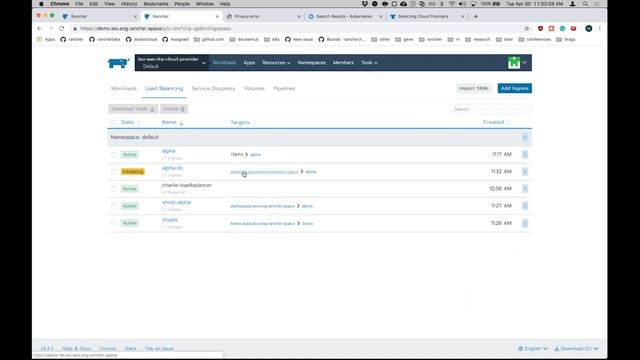Open the Namespaces nav item
This screenshot has height=360, width=640.
click(x=311, y=63)
